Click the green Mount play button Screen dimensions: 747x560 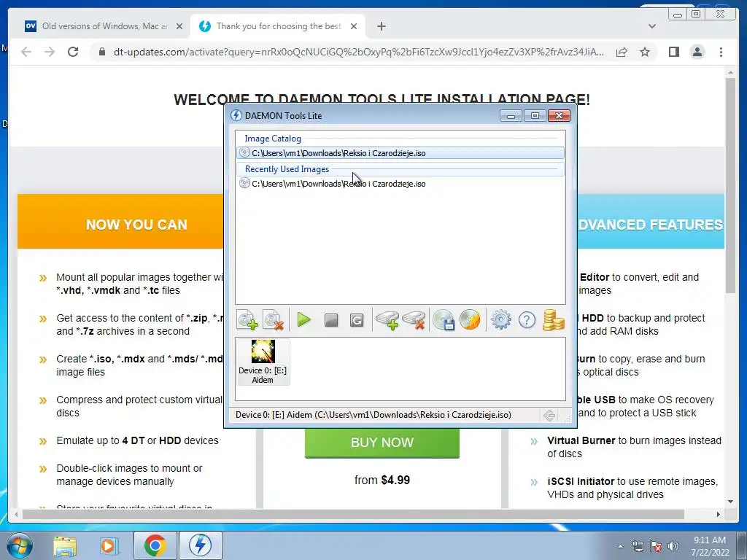tap(303, 320)
